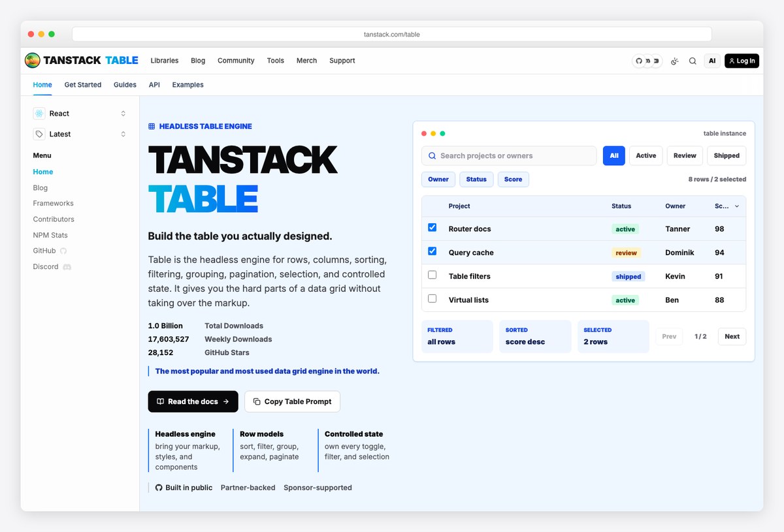
Task: Click the Owner column header
Action: (x=676, y=206)
